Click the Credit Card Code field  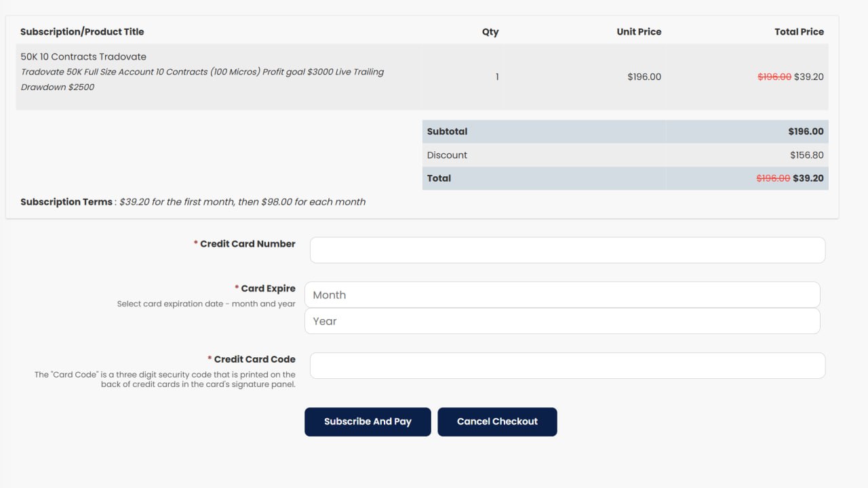(567, 365)
